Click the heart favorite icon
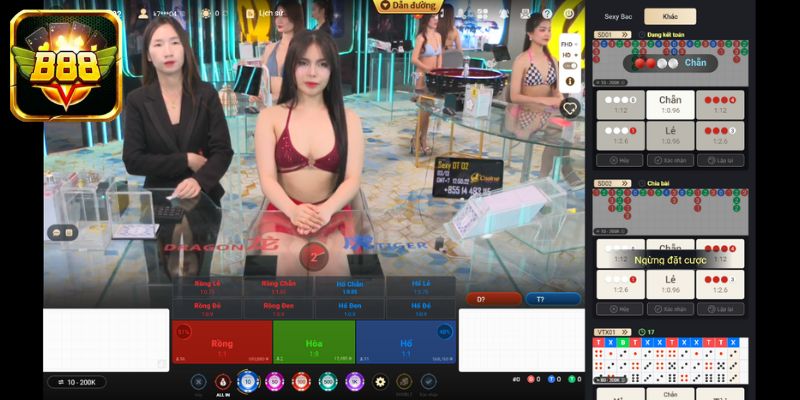Viewport: 800px width, 400px height. pos(569,108)
